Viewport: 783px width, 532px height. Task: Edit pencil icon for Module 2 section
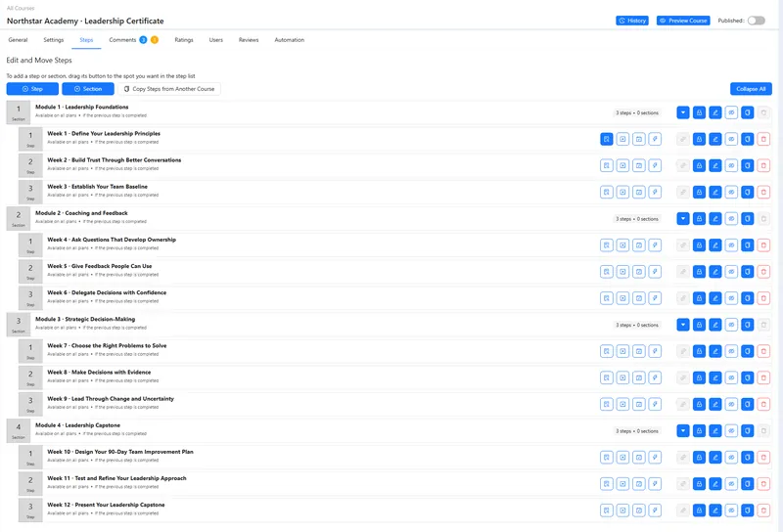point(715,219)
